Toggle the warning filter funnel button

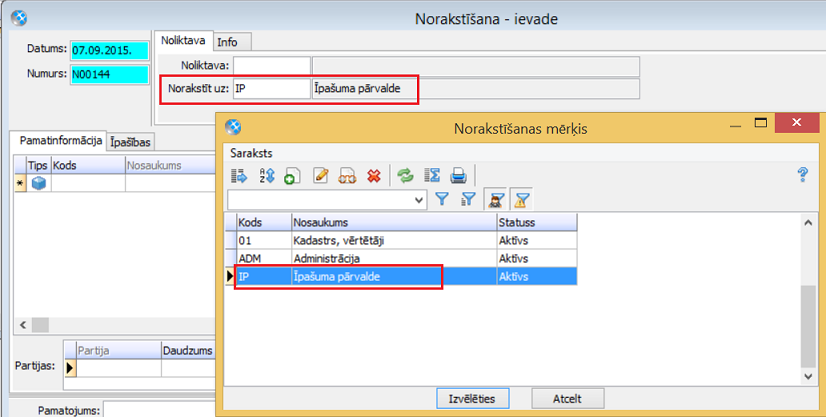[x=522, y=200]
